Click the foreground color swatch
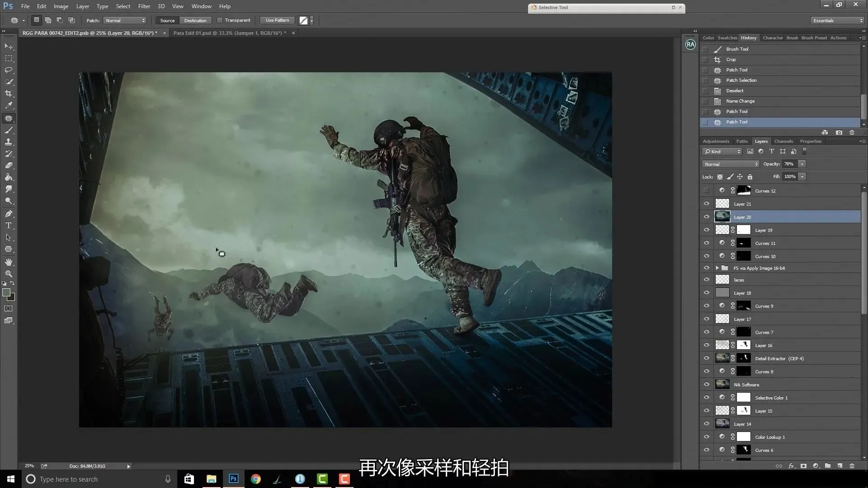Screen dimensions: 868x488 click(6, 293)
